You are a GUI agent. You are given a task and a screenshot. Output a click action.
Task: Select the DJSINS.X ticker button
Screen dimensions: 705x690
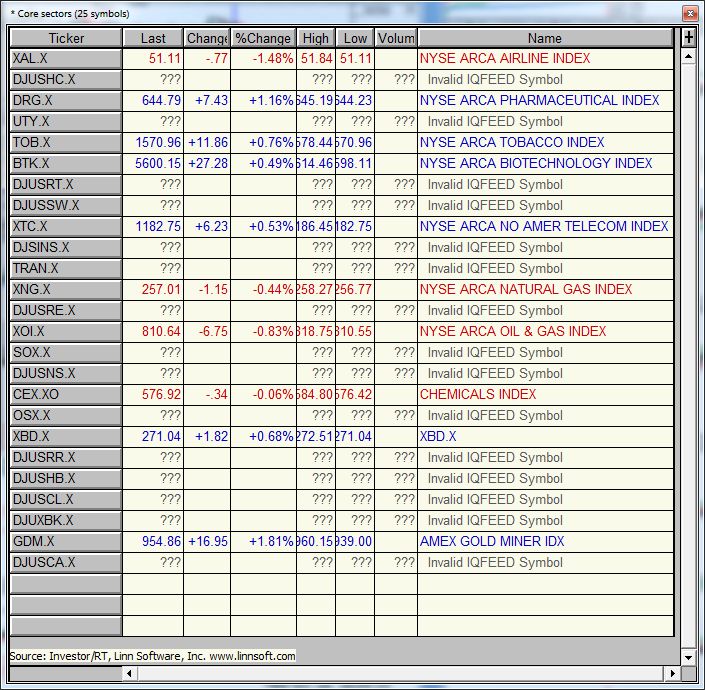coord(66,247)
